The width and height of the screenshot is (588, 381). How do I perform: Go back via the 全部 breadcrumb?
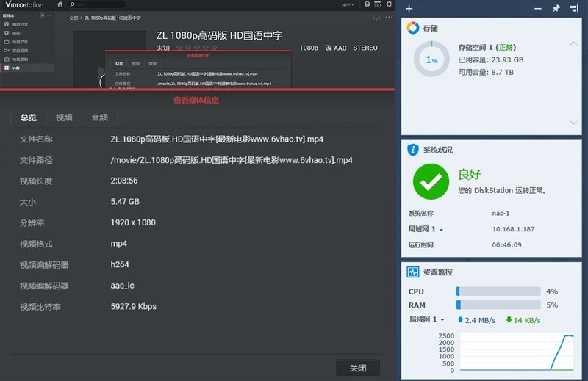73,18
